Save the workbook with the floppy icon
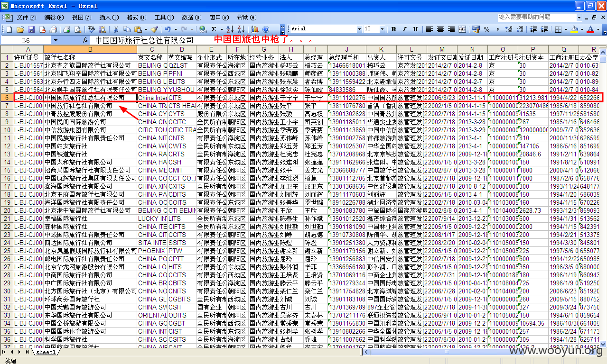Image resolution: width=607 pixels, height=364 pixels. 31,29
